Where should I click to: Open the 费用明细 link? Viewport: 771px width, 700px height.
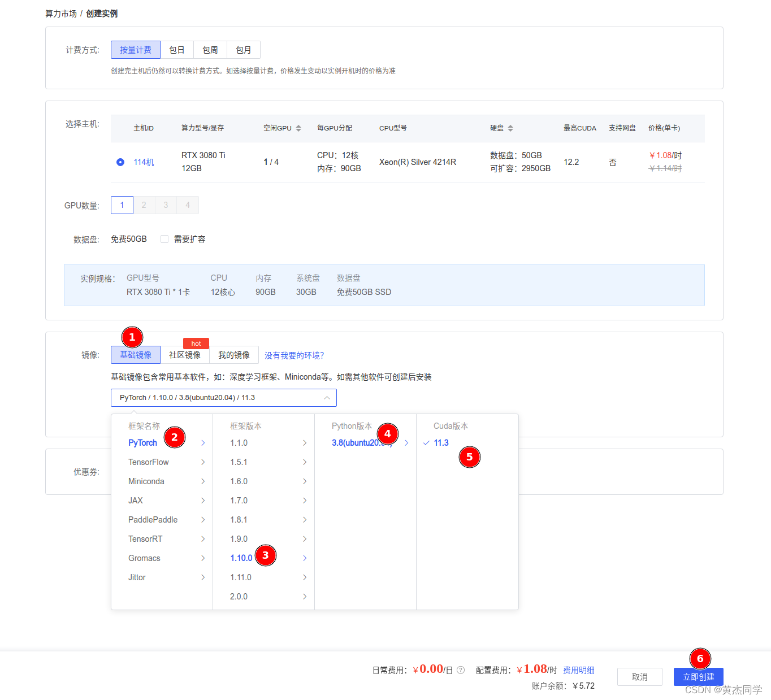point(579,670)
